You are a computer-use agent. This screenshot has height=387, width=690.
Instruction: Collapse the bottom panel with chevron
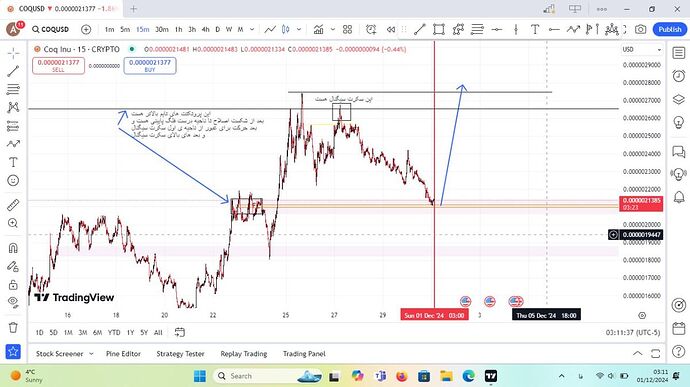pos(637,354)
